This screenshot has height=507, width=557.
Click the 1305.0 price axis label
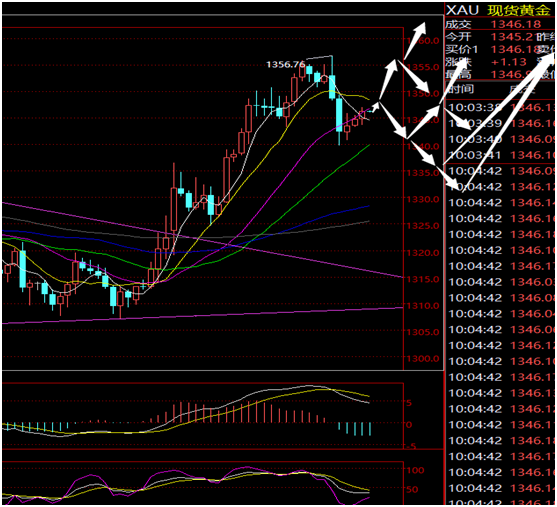tap(423, 332)
